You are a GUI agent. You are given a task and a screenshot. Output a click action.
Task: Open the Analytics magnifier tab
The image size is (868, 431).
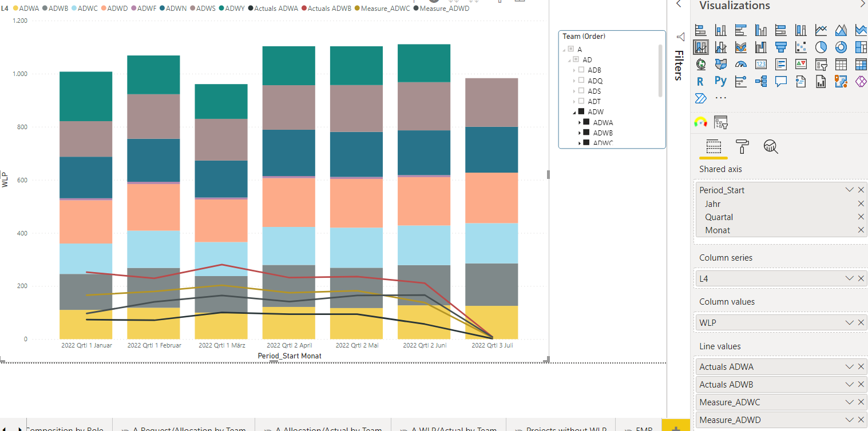pyautogui.click(x=771, y=147)
